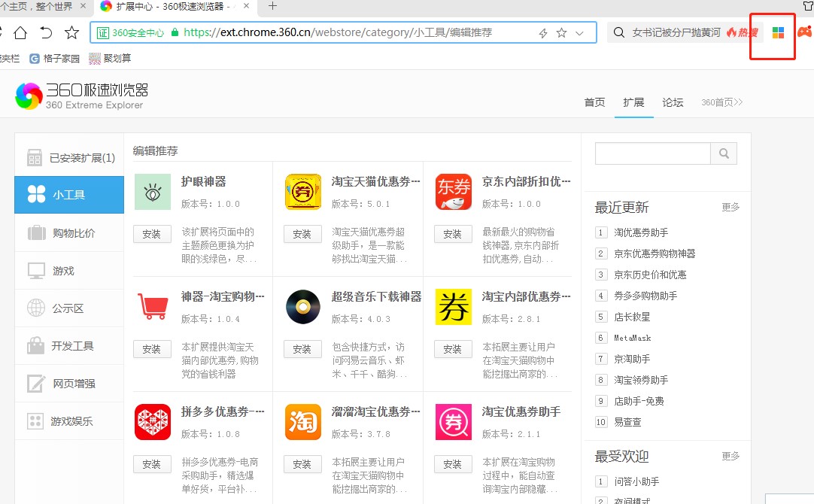This screenshot has width=814, height=504.
Task: Click the extension search input field
Action: [x=652, y=153]
